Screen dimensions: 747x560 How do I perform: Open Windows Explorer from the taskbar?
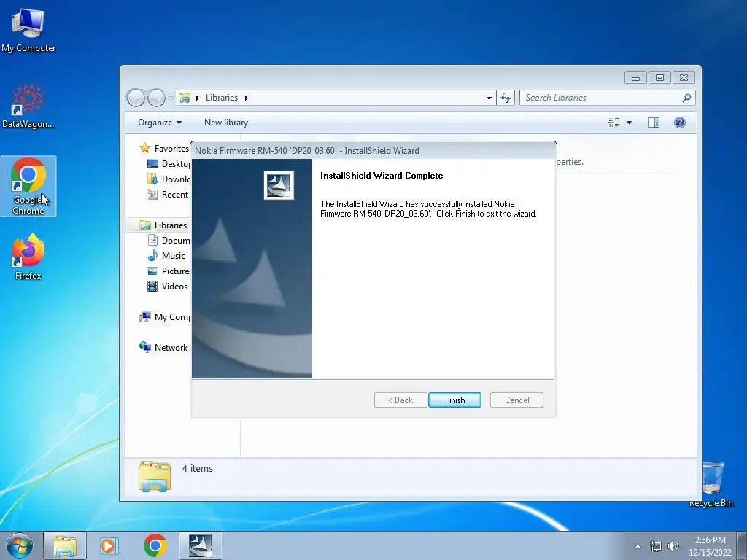tap(65, 545)
